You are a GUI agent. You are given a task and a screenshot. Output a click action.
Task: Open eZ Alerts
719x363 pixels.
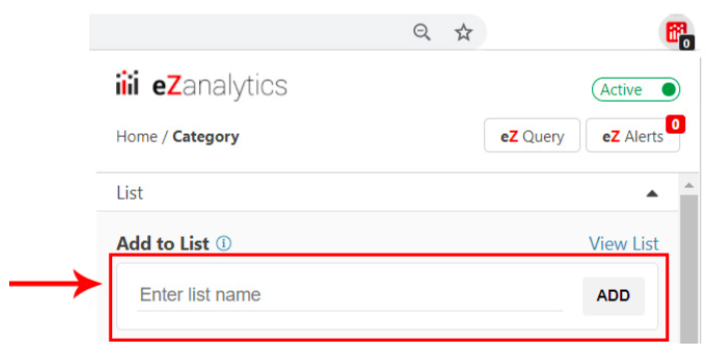tap(633, 136)
